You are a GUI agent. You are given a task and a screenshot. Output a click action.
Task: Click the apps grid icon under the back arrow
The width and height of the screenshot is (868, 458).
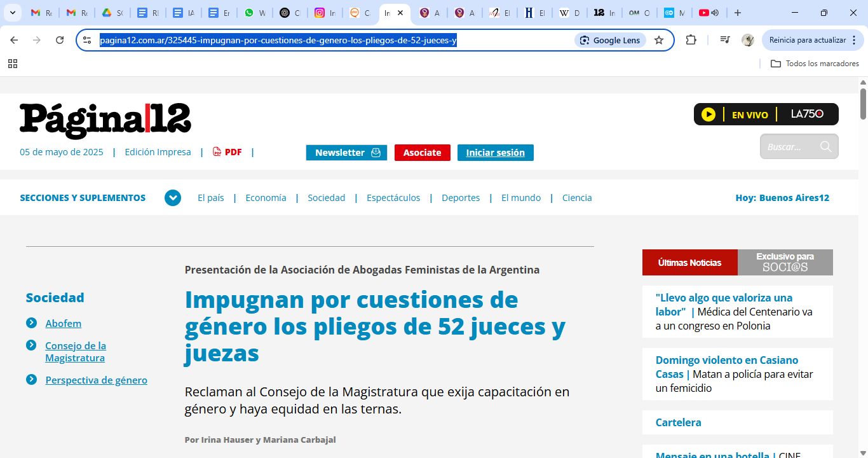pos(13,64)
